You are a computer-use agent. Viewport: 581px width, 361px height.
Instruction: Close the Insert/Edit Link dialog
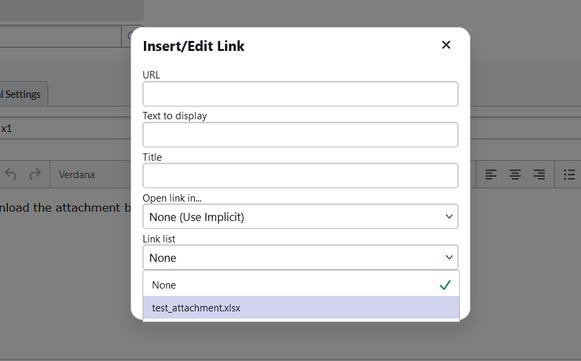tap(446, 45)
